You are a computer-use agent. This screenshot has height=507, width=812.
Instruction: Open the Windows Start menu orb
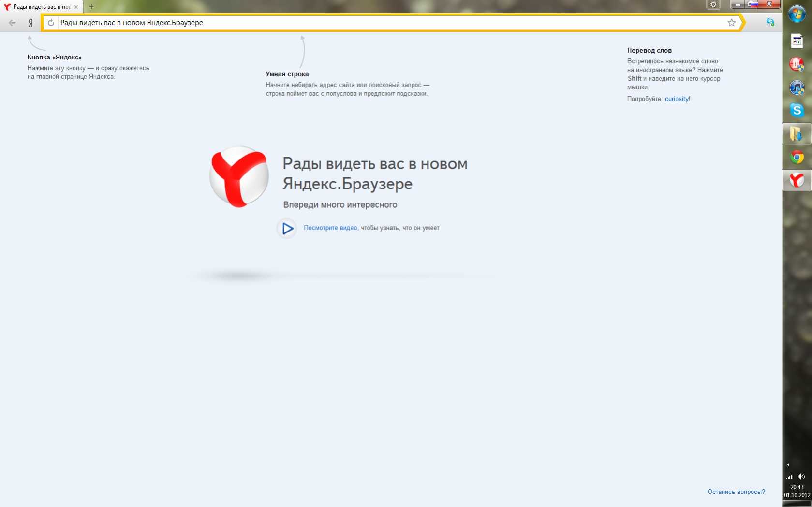[x=797, y=14]
